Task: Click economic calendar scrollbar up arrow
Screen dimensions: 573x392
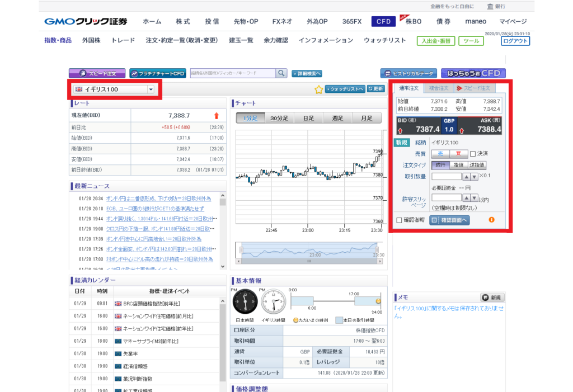Action: pos(223,301)
